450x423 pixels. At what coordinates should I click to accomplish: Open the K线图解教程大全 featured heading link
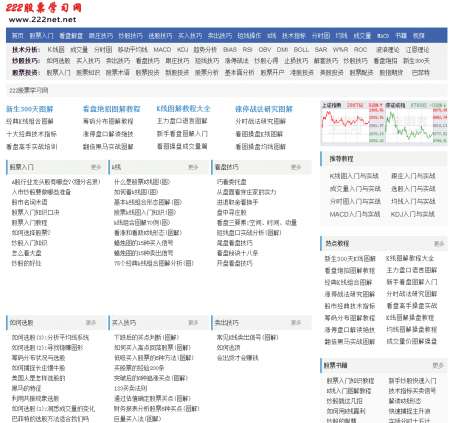click(183, 109)
